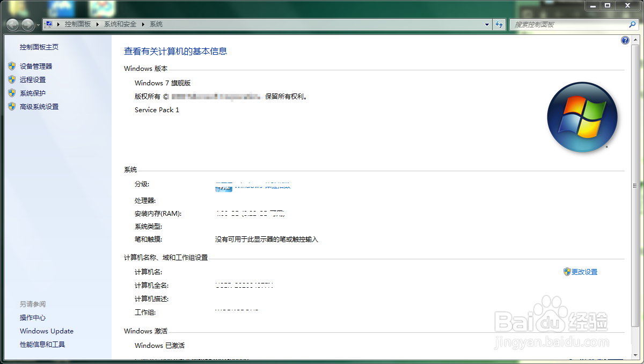The height and width of the screenshot is (364, 644).
Task: Click the shield icon beside 设备管理器
Action: pos(12,66)
